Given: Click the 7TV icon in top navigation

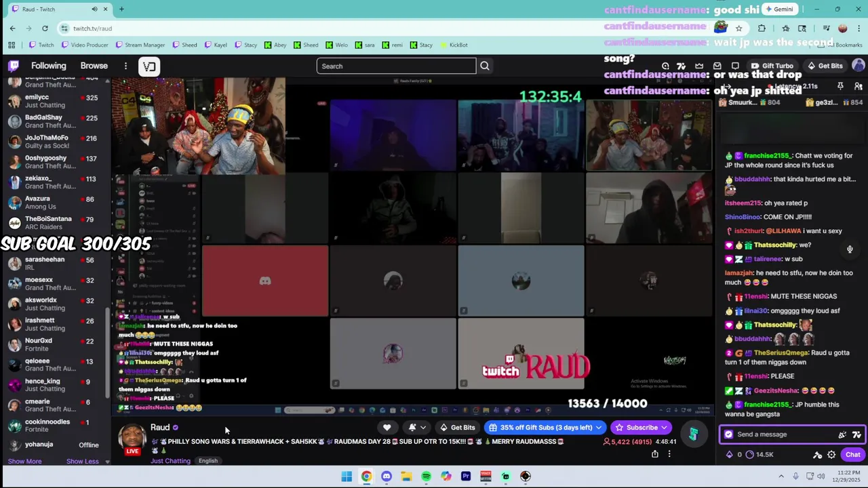Looking at the screenshot, I should click(681, 66).
